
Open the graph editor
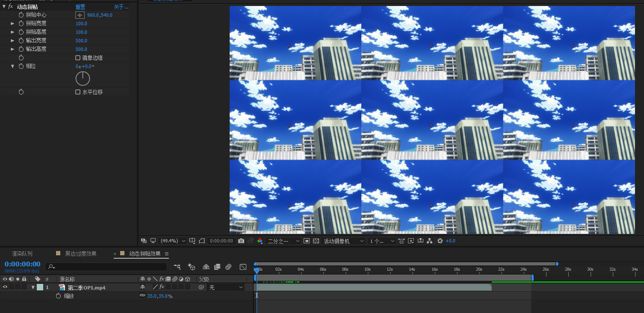coord(243,267)
